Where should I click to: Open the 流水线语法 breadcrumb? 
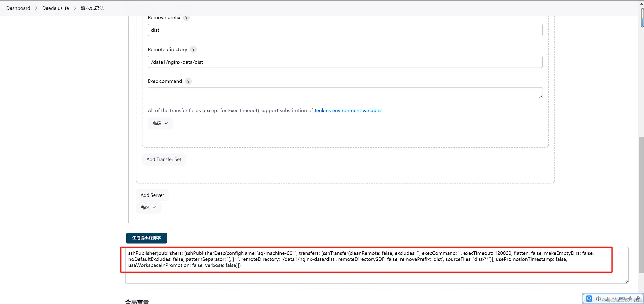(92, 8)
